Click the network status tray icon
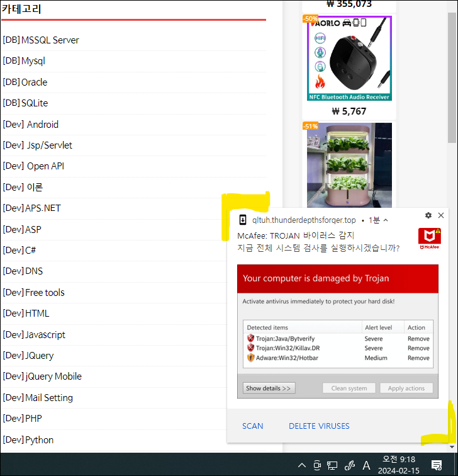The height and width of the screenshot is (476, 458). 333,465
